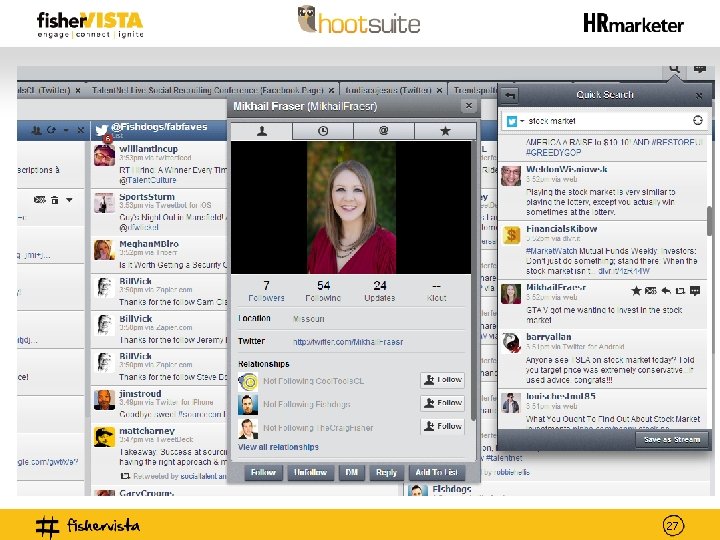The image size is (720, 540).
Task: Open the compose speech bubble icon in top bar
Action: tap(699, 69)
